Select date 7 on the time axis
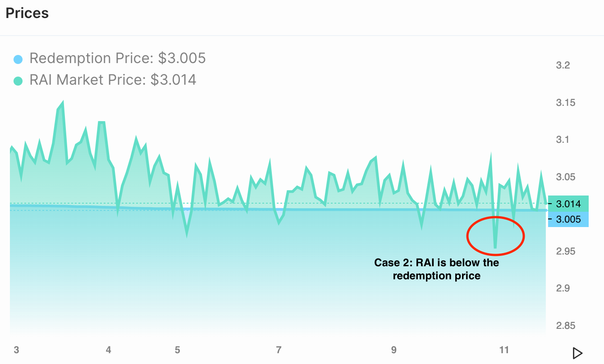Viewport: 604px width, 364px height. pos(279,350)
